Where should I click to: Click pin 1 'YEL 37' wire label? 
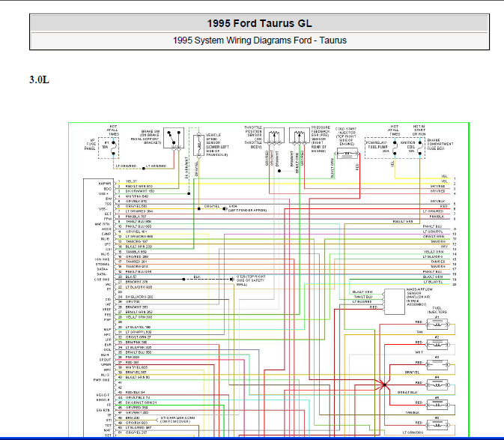coord(131,181)
